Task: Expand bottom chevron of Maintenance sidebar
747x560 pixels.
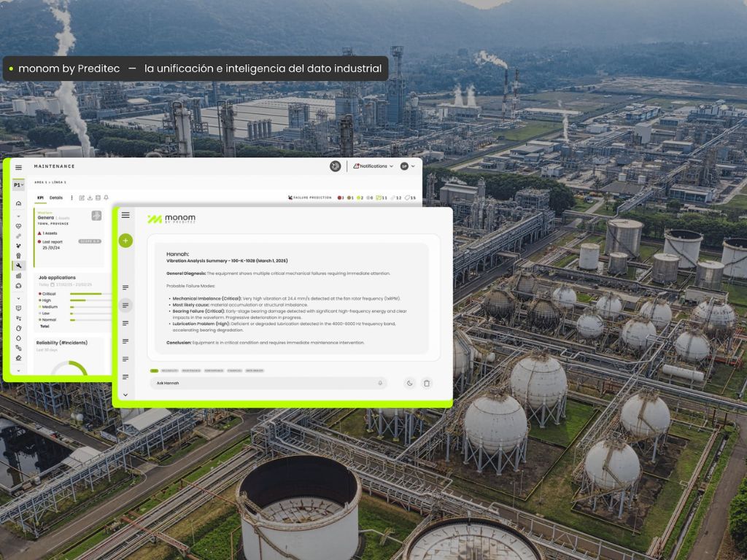Action: [18, 370]
